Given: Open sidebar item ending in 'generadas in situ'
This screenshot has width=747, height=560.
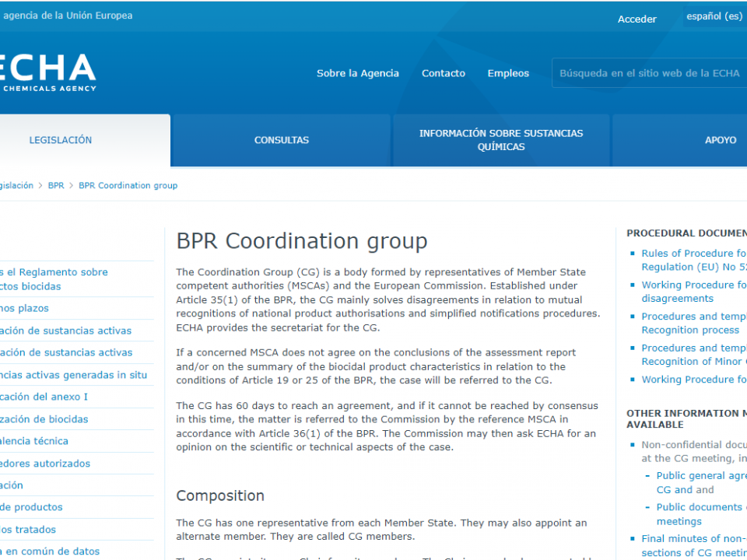Looking at the screenshot, I should pos(73,375).
